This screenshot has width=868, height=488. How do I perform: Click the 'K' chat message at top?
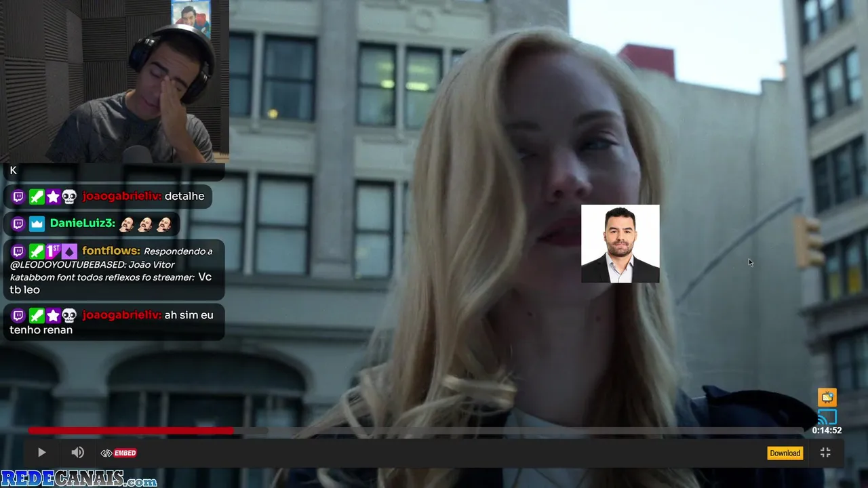(13, 171)
